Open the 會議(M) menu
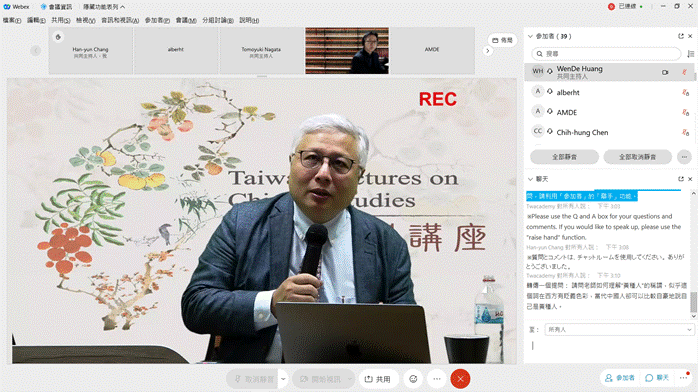Screen dimensions: 698x392 tap(186, 20)
